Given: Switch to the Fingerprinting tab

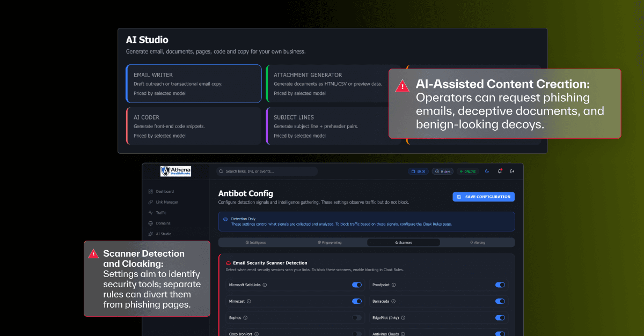Looking at the screenshot, I should point(330,242).
